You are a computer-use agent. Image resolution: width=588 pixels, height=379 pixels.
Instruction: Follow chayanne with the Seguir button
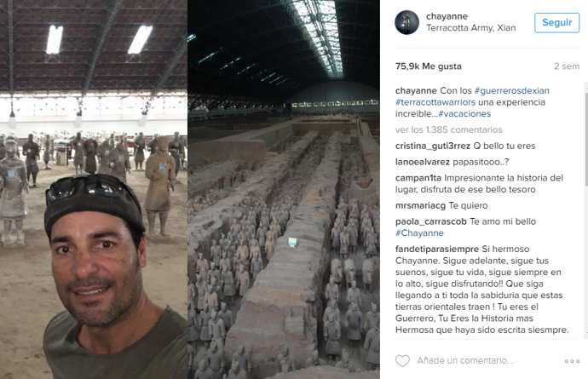tap(556, 22)
